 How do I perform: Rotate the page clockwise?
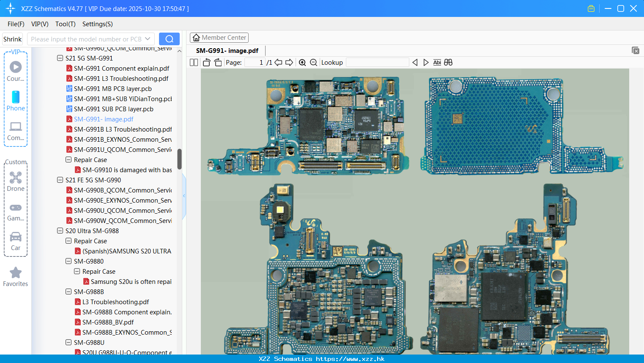(218, 63)
